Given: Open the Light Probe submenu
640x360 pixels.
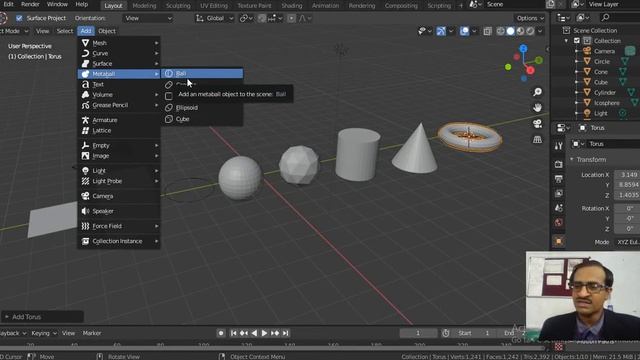Looking at the screenshot, I should (119, 181).
